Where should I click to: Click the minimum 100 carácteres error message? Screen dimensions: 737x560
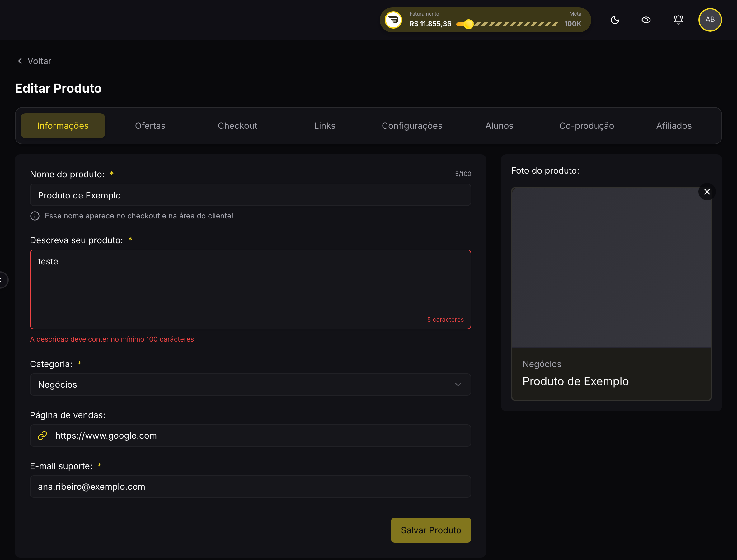(x=113, y=339)
